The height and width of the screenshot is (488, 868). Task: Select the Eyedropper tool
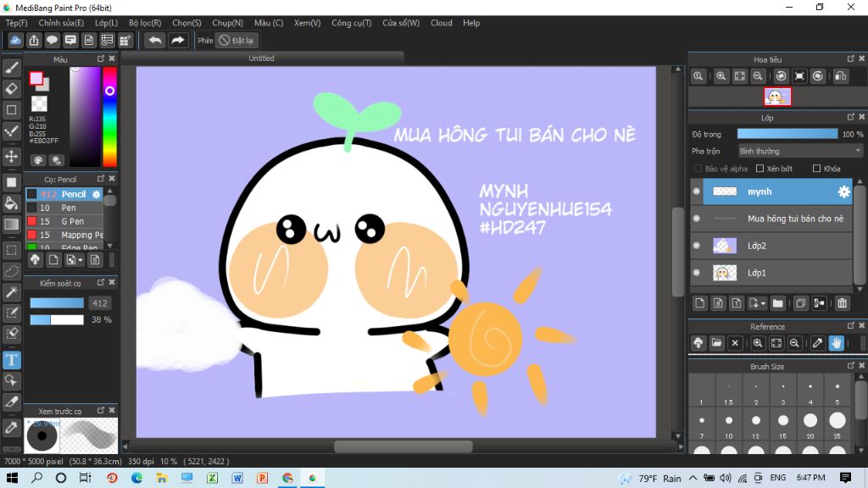coord(12,427)
